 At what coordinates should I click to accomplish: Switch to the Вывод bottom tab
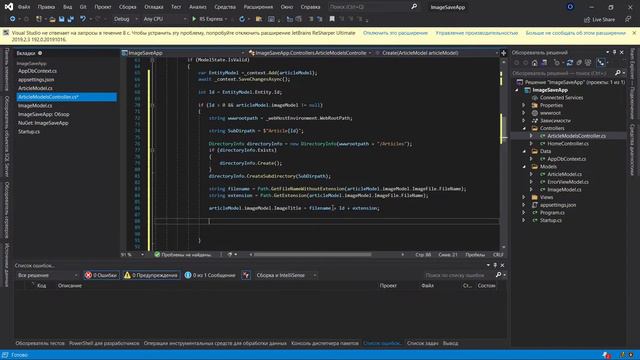click(450, 343)
